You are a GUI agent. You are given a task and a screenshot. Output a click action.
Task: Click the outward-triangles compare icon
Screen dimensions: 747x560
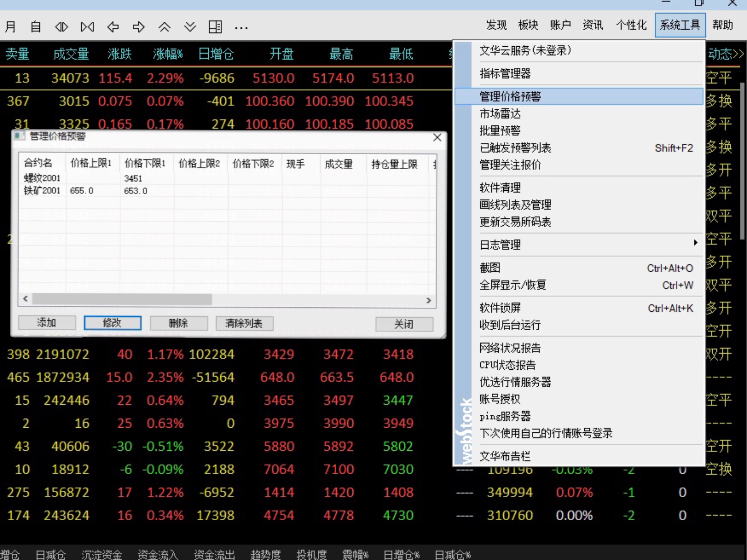tap(61, 27)
